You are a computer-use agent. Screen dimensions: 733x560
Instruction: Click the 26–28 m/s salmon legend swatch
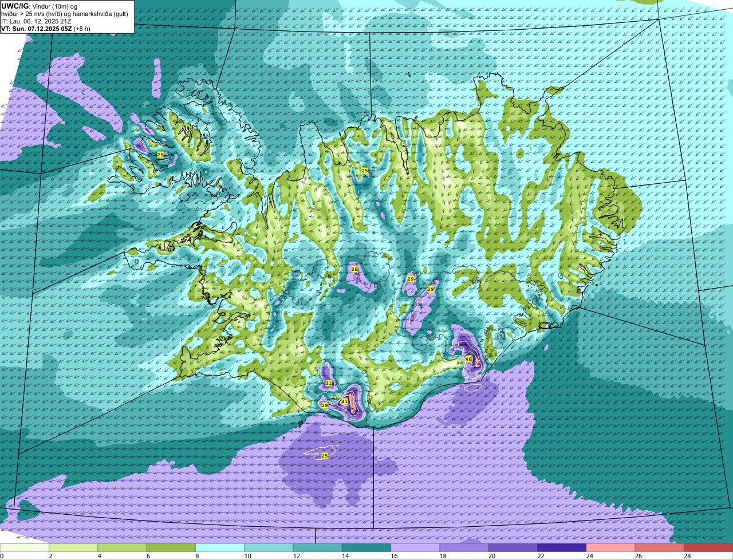[x=660, y=548]
